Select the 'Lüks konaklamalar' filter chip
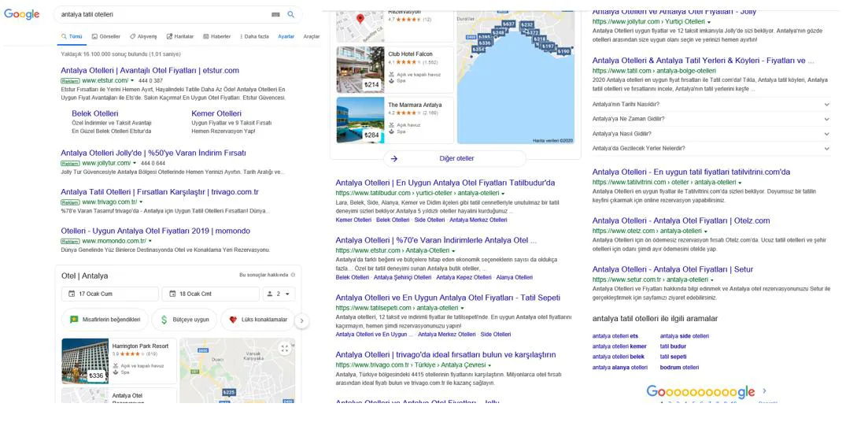 coord(257,320)
